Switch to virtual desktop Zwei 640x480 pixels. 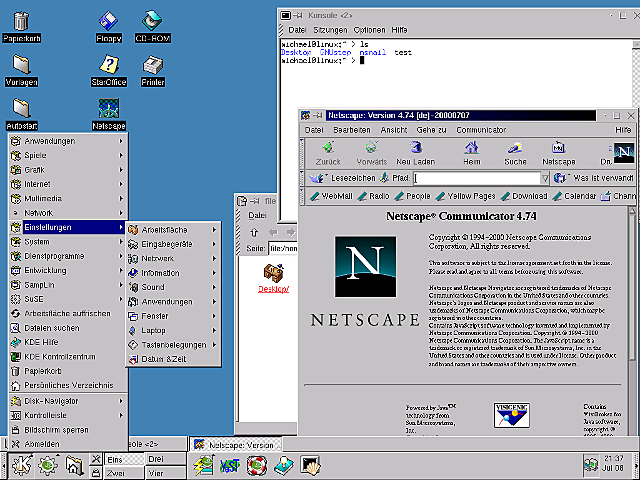click(124, 473)
